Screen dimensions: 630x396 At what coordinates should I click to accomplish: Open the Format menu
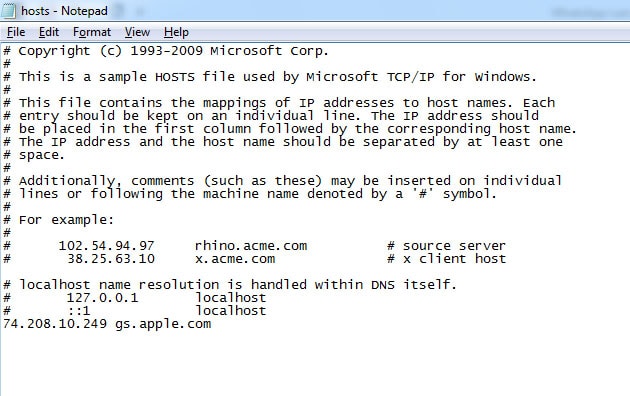pyautogui.click(x=92, y=32)
